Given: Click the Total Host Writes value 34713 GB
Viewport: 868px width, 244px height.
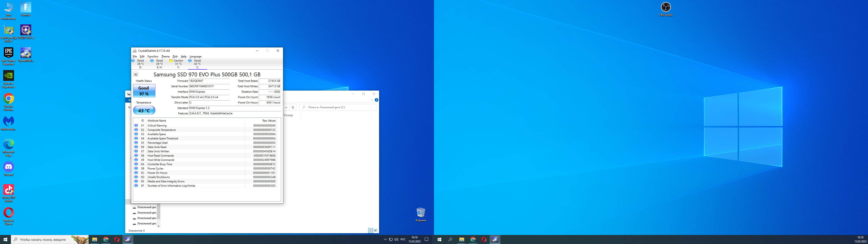Looking at the screenshot, I should 270,86.
